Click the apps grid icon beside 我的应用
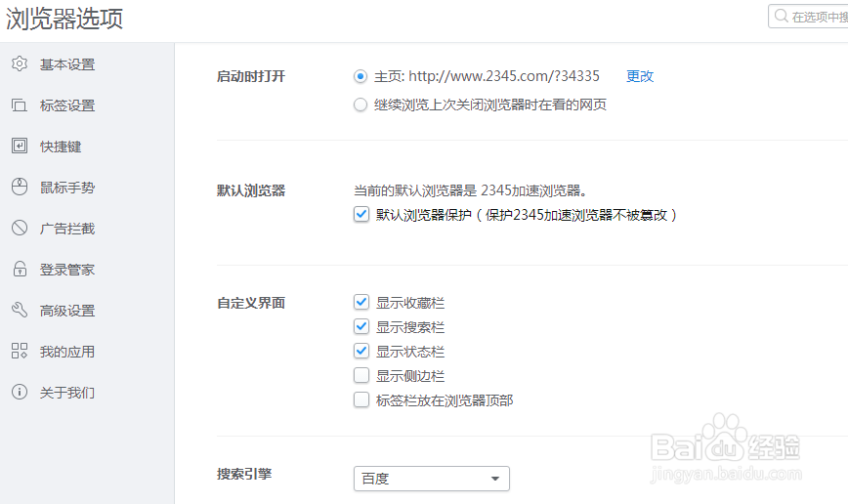 (20, 351)
